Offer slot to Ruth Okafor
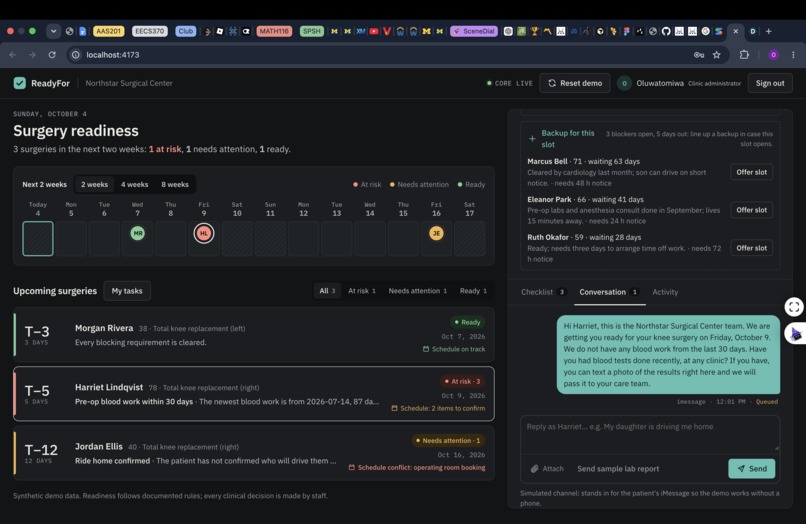806x524 pixels. (x=751, y=248)
